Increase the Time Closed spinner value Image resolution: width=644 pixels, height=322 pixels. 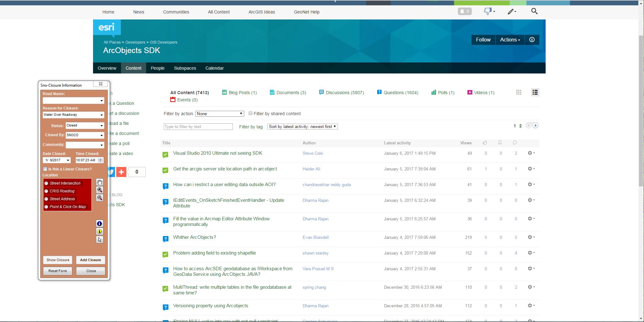[x=101, y=159]
